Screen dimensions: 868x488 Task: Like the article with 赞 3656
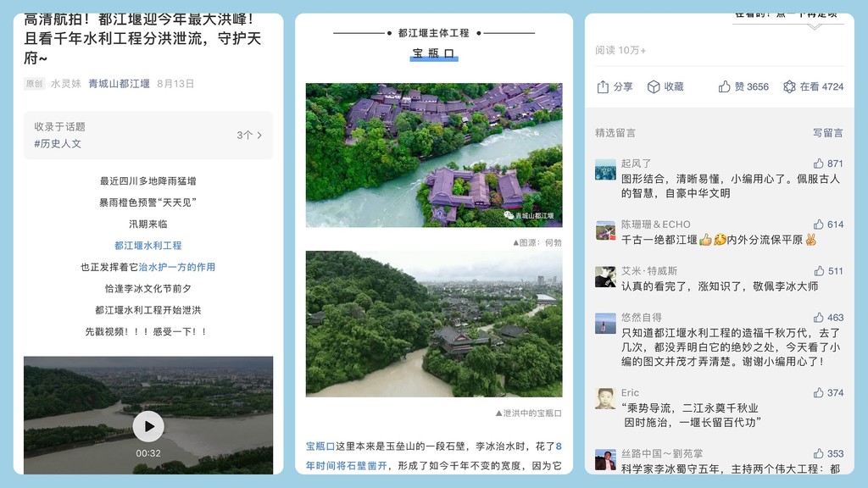click(x=725, y=86)
